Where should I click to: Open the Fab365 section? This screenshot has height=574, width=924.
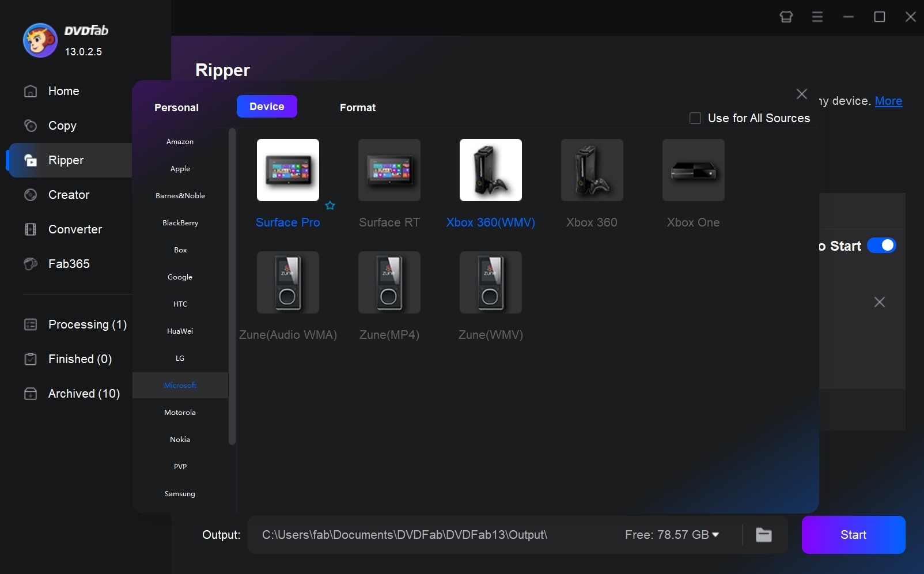68,264
